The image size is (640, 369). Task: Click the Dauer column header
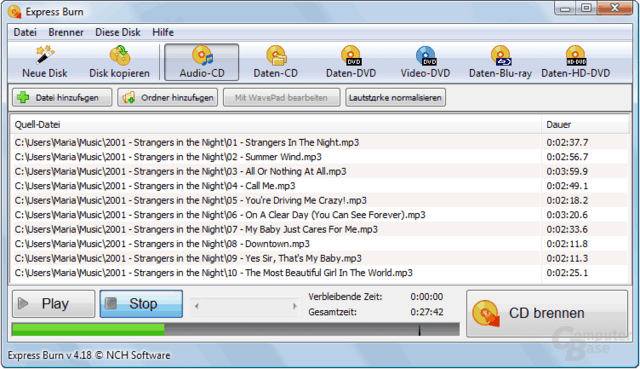point(585,124)
